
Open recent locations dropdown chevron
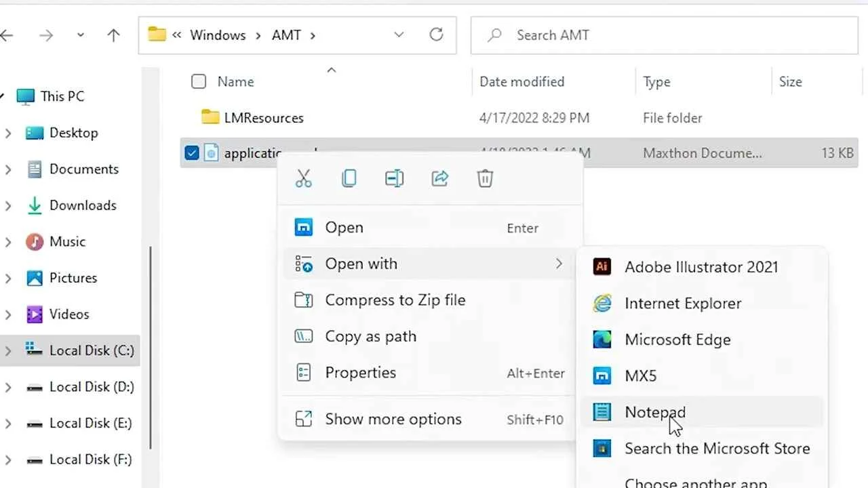pos(80,35)
